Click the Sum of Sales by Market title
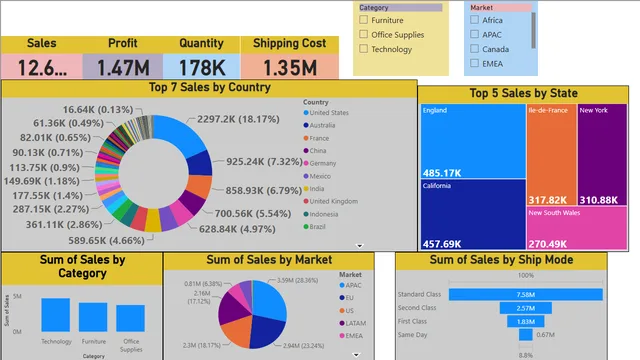The height and width of the screenshot is (360, 640). pos(269,260)
